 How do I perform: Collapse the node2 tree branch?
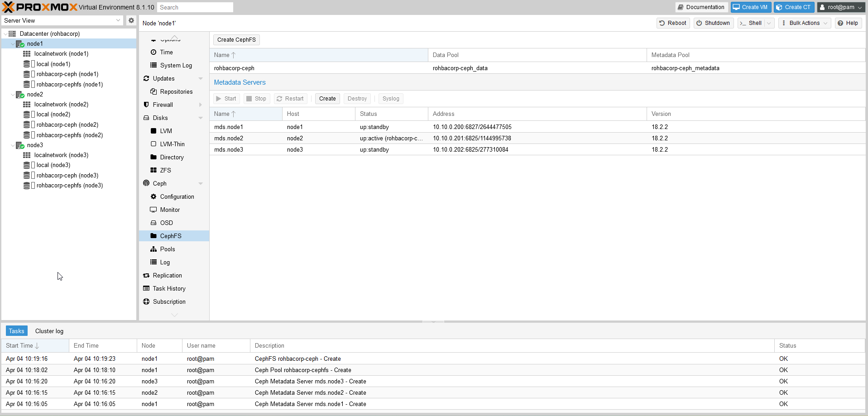point(12,95)
